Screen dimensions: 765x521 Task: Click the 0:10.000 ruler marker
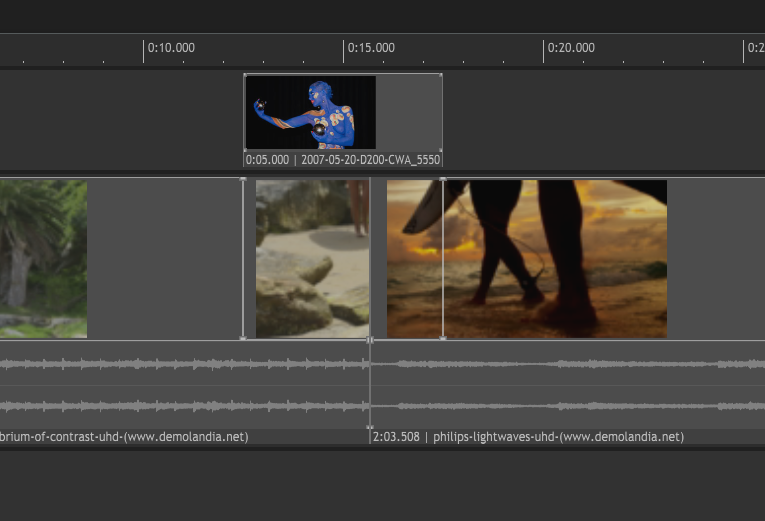tap(171, 48)
